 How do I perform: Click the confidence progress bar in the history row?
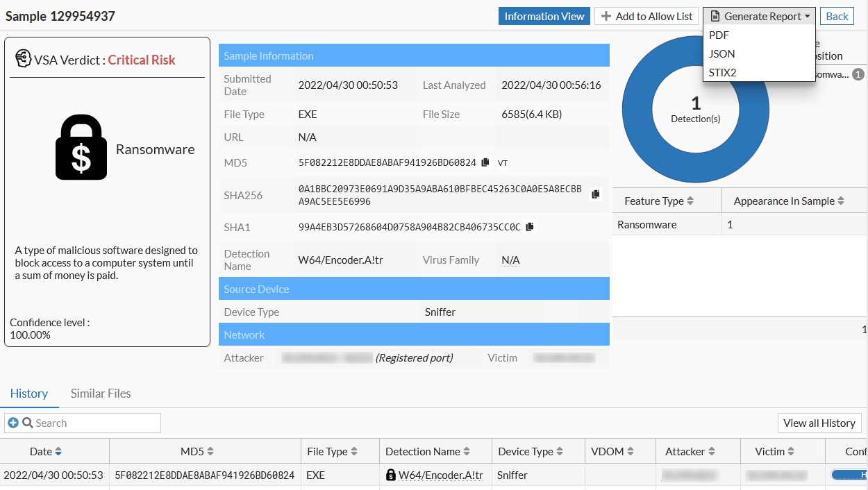(853, 475)
